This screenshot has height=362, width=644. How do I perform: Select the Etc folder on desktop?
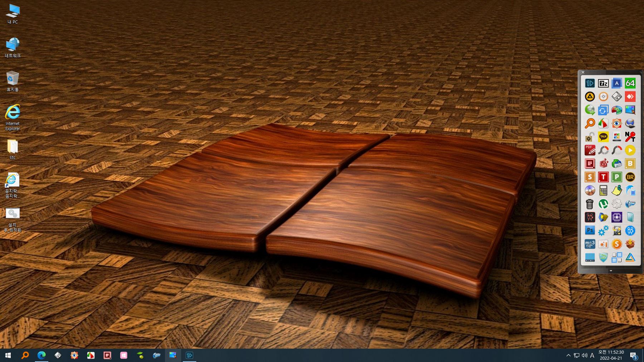(13, 149)
